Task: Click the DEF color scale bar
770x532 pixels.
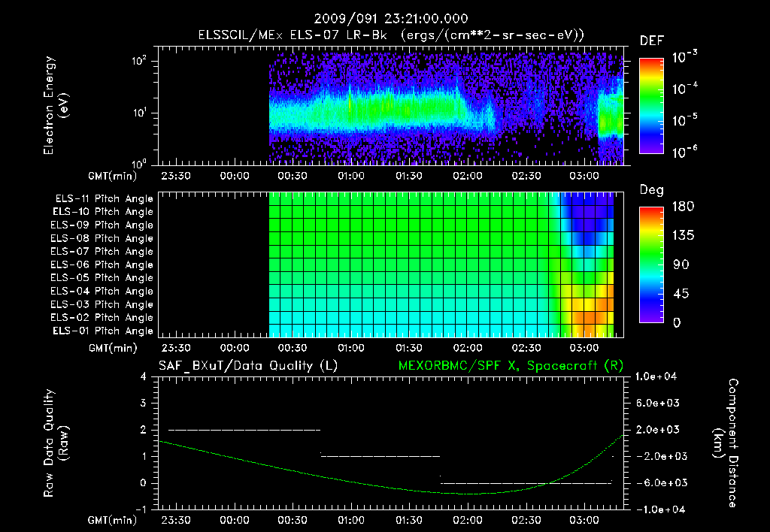Action: [x=651, y=106]
